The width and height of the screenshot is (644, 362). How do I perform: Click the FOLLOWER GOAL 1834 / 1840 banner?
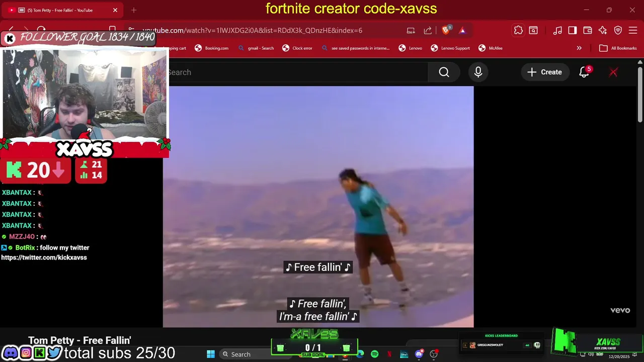click(x=79, y=37)
